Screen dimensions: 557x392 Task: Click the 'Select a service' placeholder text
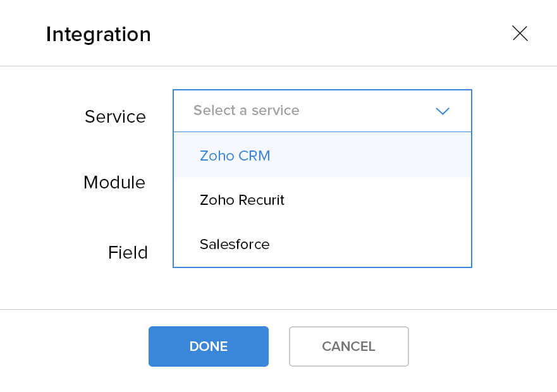point(246,111)
